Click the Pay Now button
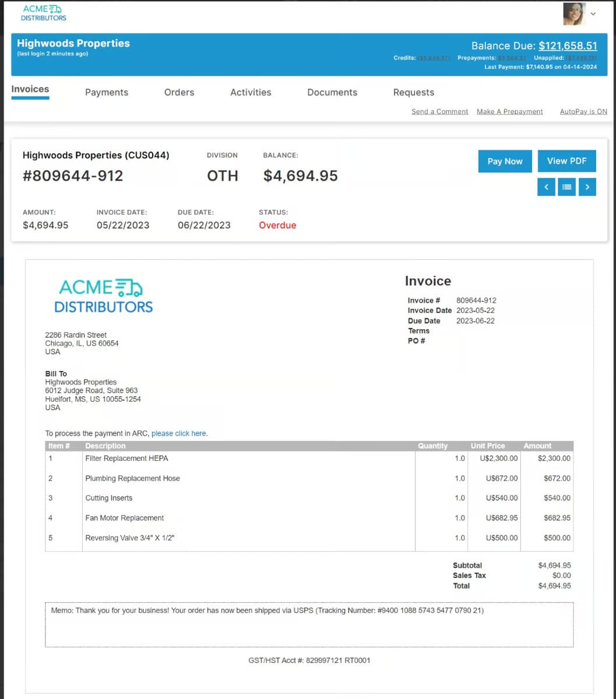The width and height of the screenshot is (616, 699). 505,161
